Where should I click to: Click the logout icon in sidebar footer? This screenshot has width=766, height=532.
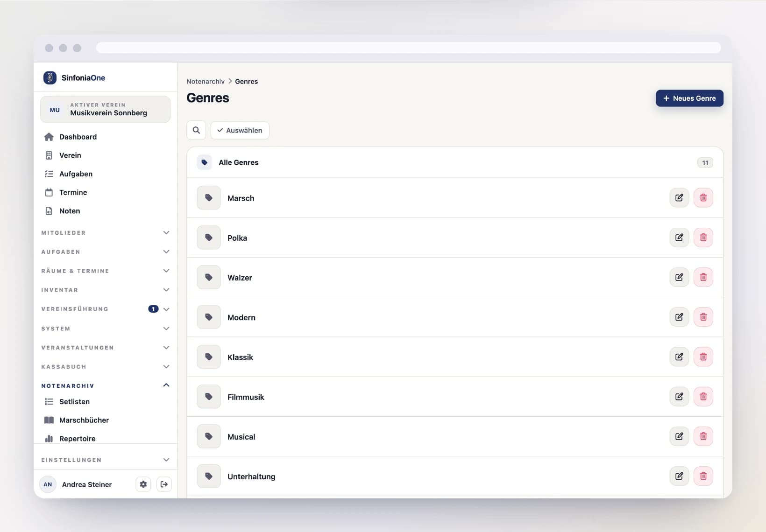point(164,484)
